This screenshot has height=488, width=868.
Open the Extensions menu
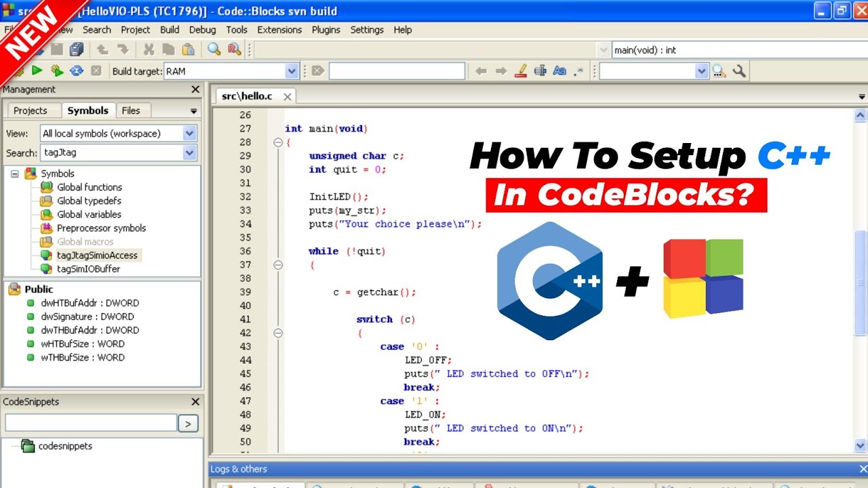coord(279,30)
